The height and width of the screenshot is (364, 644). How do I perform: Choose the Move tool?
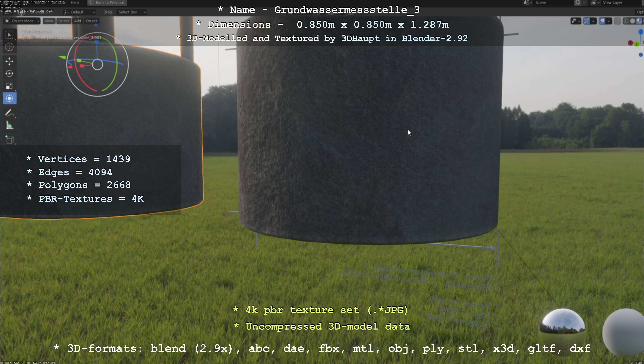click(x=9, y=61)
